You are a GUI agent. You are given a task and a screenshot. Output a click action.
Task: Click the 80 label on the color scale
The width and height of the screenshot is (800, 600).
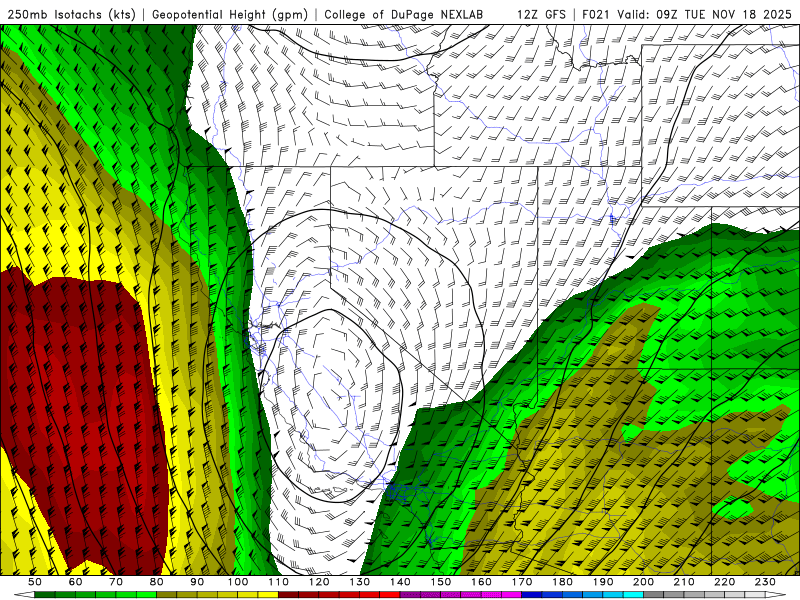[x=157, y=582]
